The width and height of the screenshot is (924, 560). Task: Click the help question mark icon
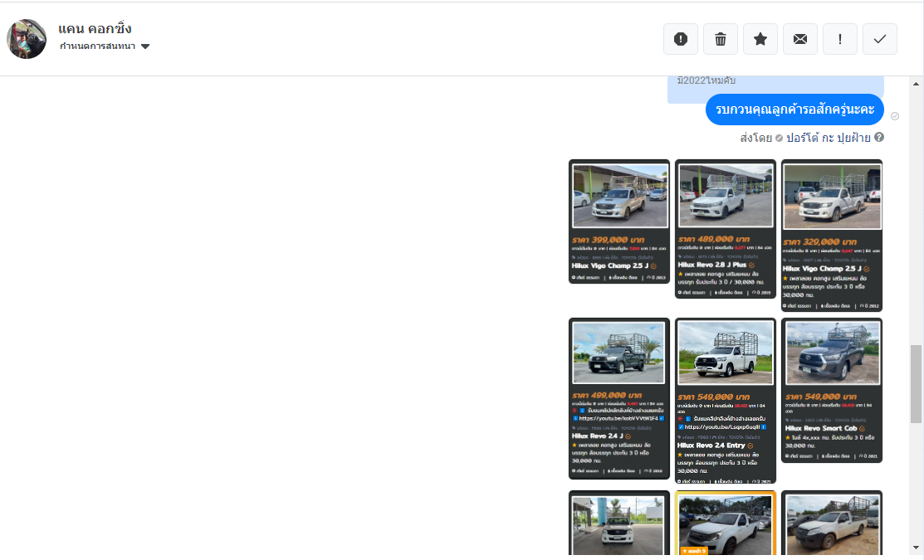(878, 138)
